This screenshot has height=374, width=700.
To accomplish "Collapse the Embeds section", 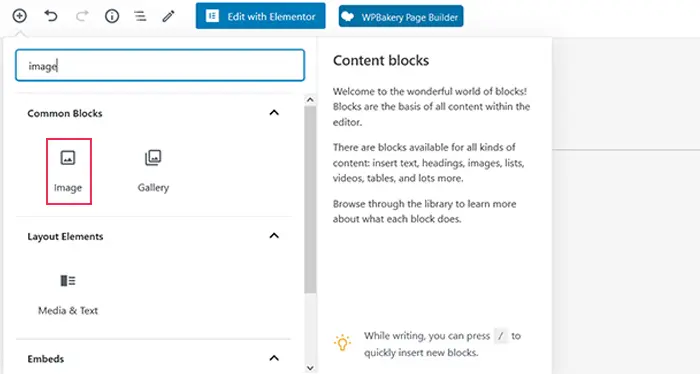I will tap(274, 358).
